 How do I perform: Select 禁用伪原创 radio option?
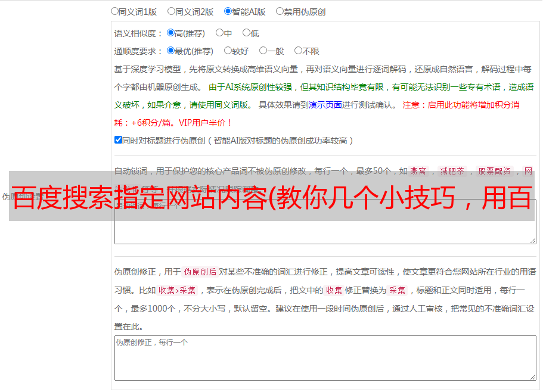click(280, 11)
